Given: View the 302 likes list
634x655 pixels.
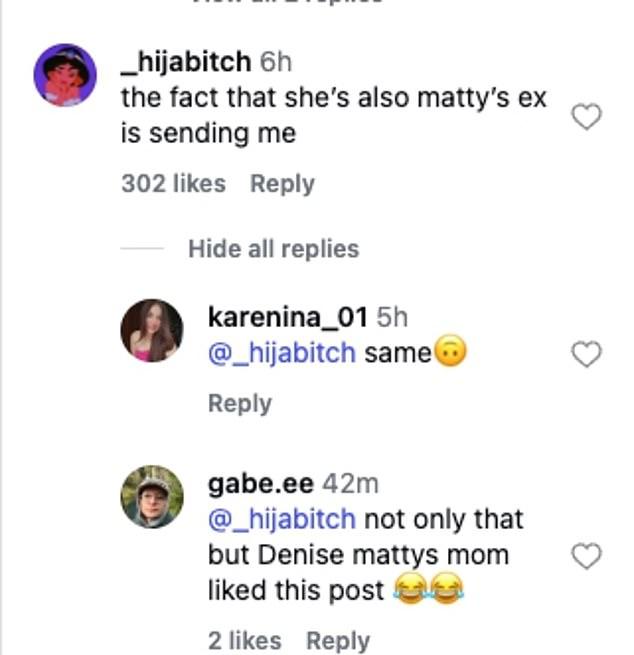Looking at the screenshot, I should 173,183.
